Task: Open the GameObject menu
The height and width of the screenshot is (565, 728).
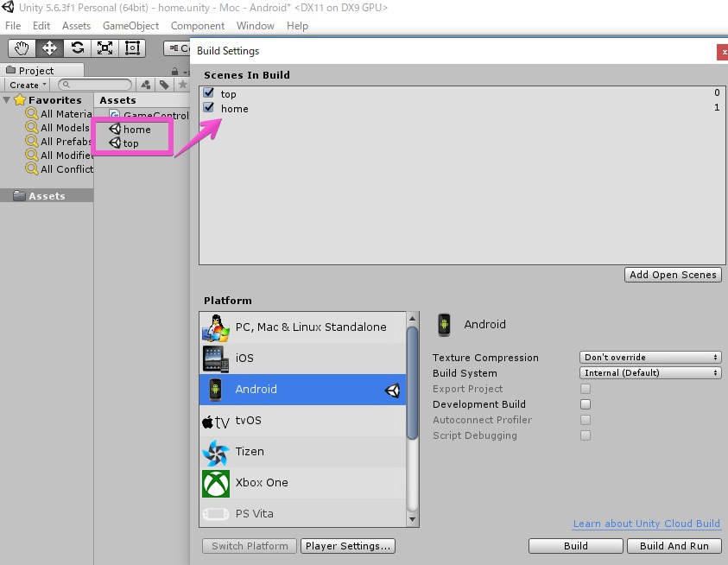Action: [130, 26]
